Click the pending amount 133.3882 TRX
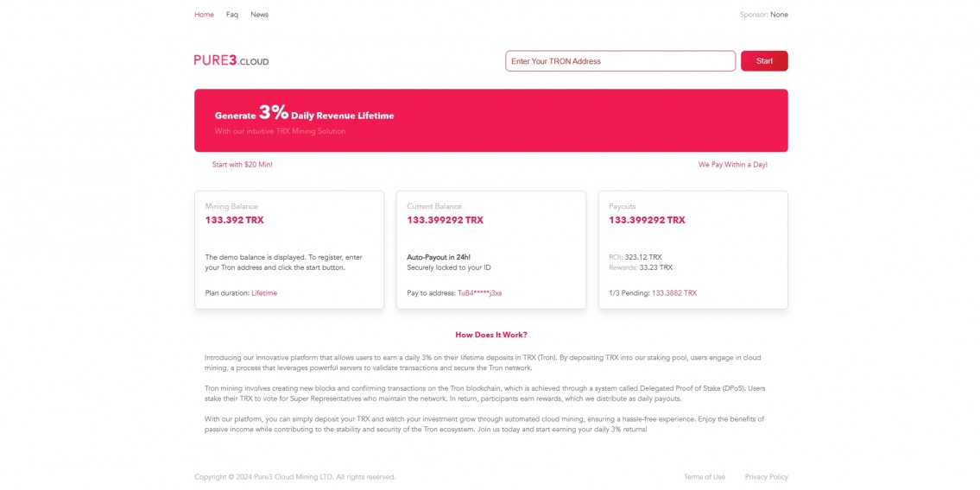Image resolution: width=980 pixels, height=490 pixels. pos(673,293)
